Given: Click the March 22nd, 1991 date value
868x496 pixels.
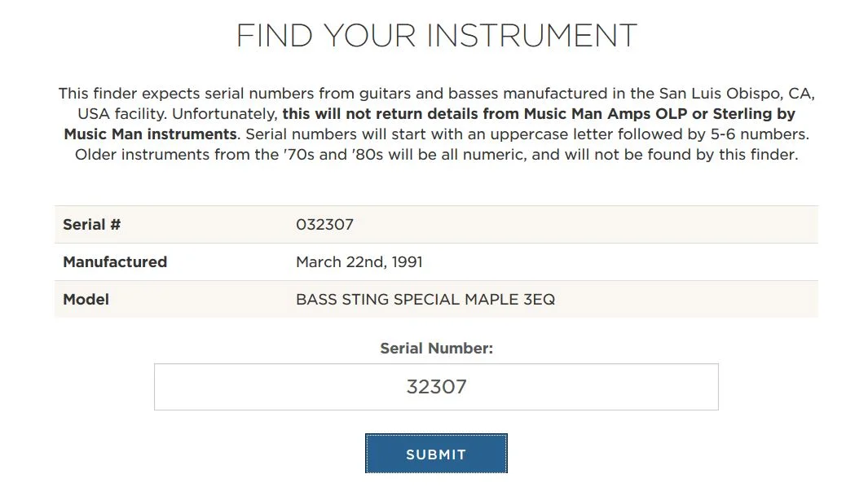Looking at the screenshot, I should (359, 261).
